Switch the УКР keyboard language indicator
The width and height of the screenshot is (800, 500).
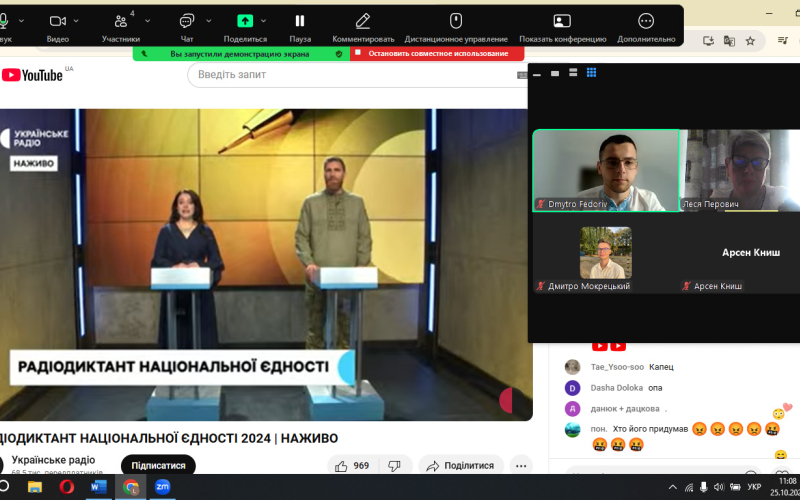(754, 487)
